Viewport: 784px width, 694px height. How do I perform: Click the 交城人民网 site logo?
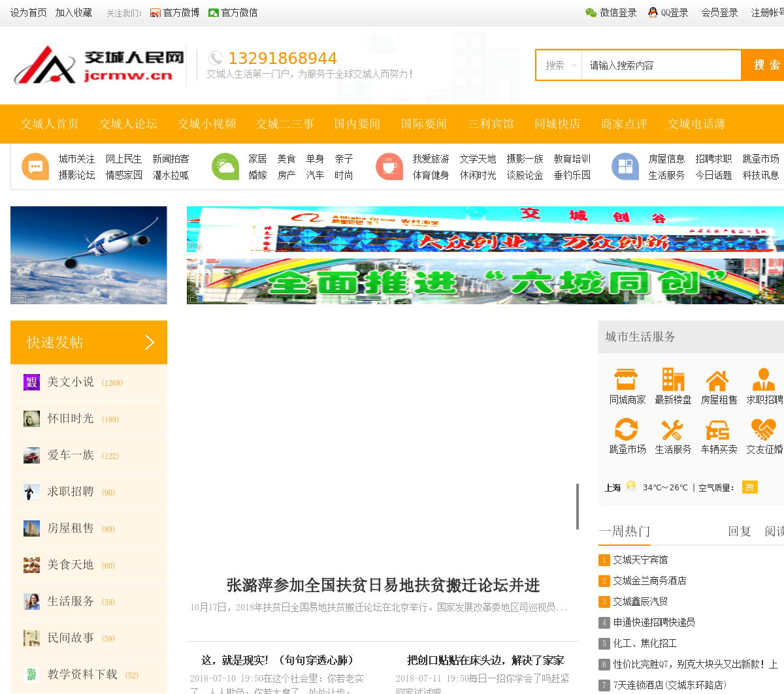[99, 65]
